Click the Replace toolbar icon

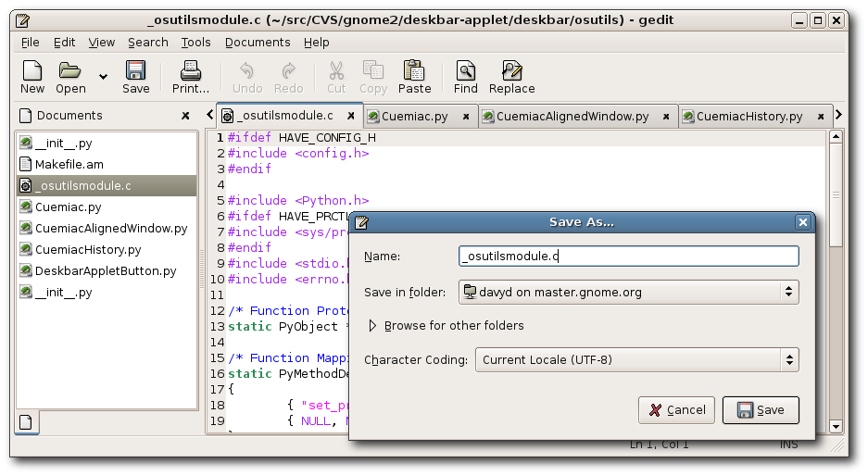coord(511,71)
